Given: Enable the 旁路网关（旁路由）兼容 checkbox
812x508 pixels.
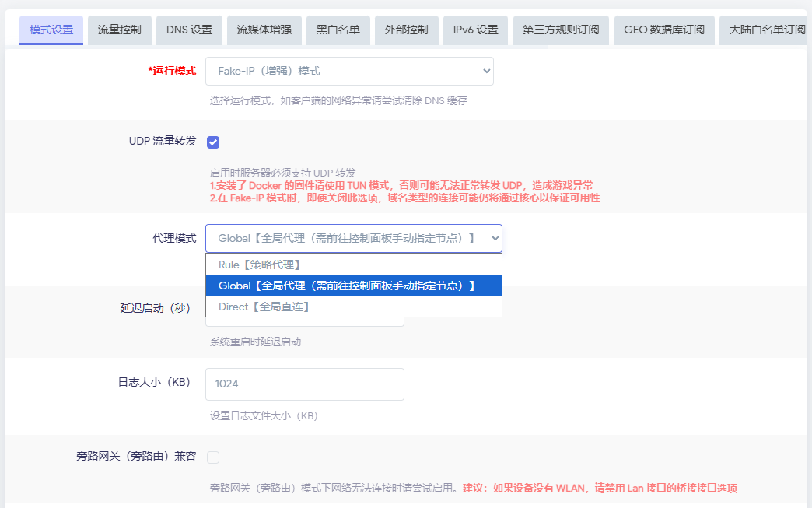Looking at the screenshot, I should click(x=213, y=457).
